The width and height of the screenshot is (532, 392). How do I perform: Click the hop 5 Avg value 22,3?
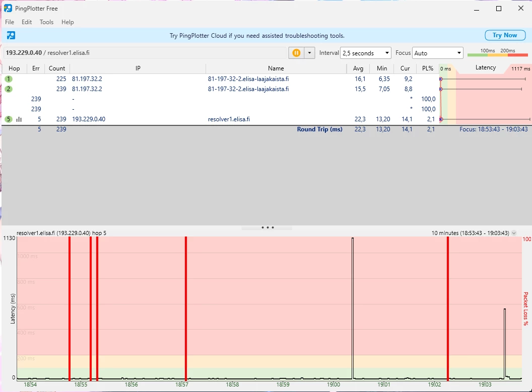pyautogui.click(x=360, y=119)
